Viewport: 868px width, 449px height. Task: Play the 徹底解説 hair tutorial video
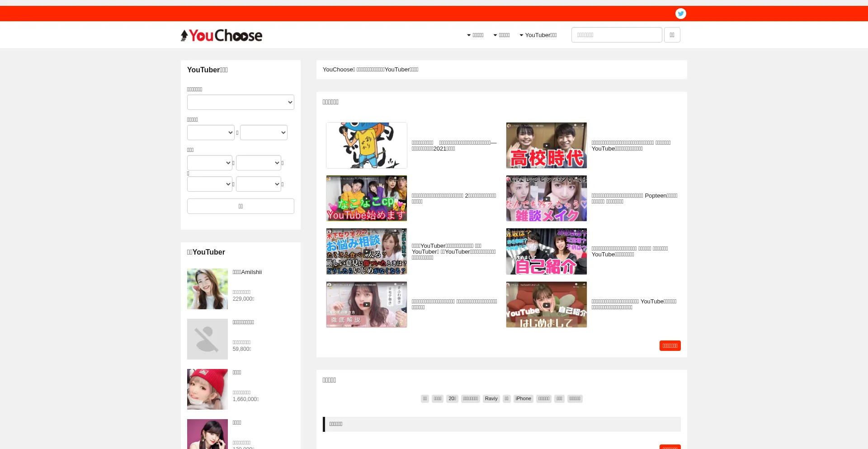(x=366, y=304)
